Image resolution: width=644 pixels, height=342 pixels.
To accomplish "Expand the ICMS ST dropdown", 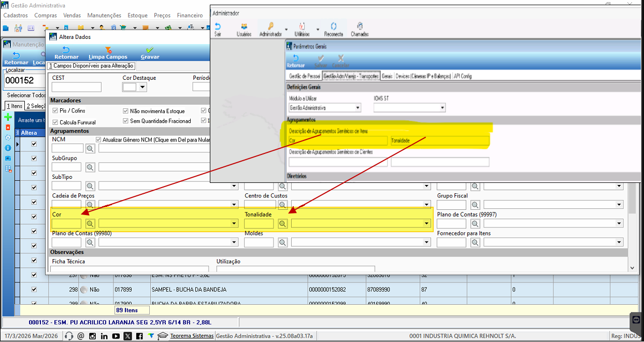I will click(442, 108).
